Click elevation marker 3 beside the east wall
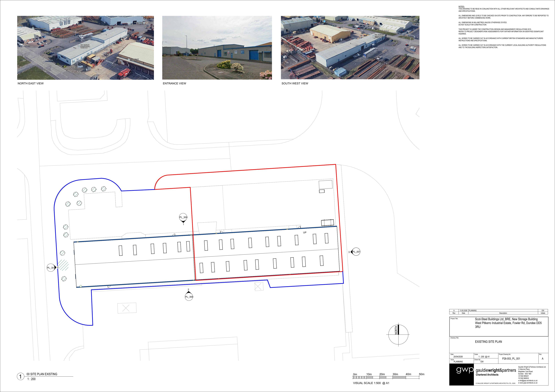Image resolution: width=555 pixels, height=392 pixels. click(x=355, y=252)
